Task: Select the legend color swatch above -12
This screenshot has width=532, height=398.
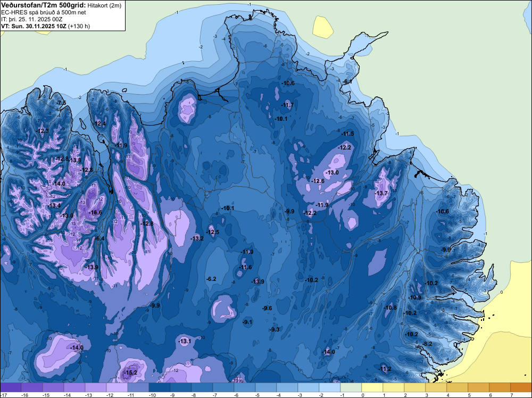Action: click(117, 387)
